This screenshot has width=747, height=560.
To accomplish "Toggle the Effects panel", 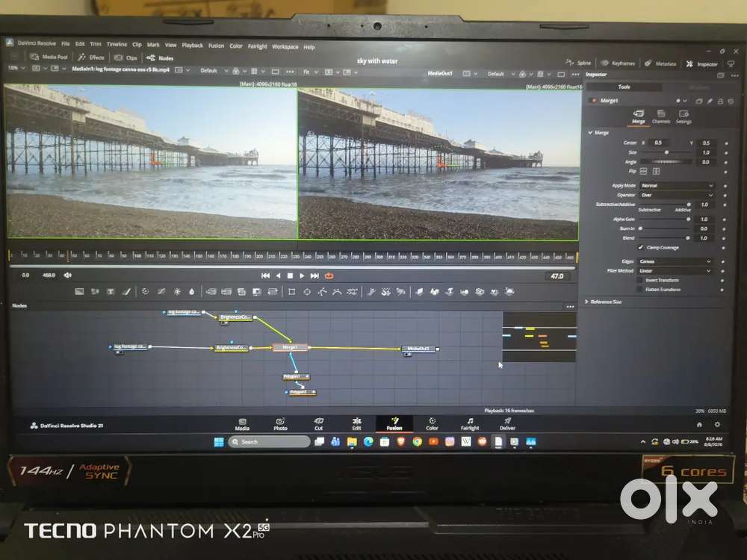I will click(91, 57).
